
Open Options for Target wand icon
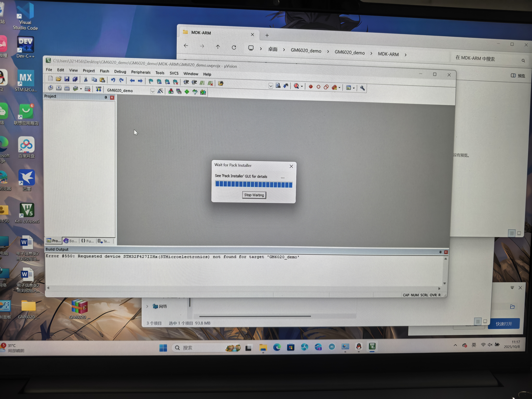pos(160,91)
